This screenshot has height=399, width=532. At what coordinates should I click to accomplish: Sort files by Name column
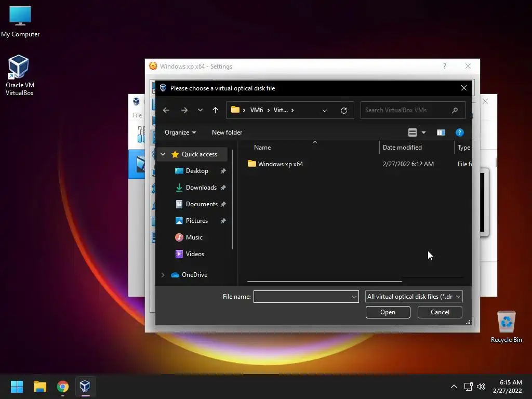click(x=262, y=148)
